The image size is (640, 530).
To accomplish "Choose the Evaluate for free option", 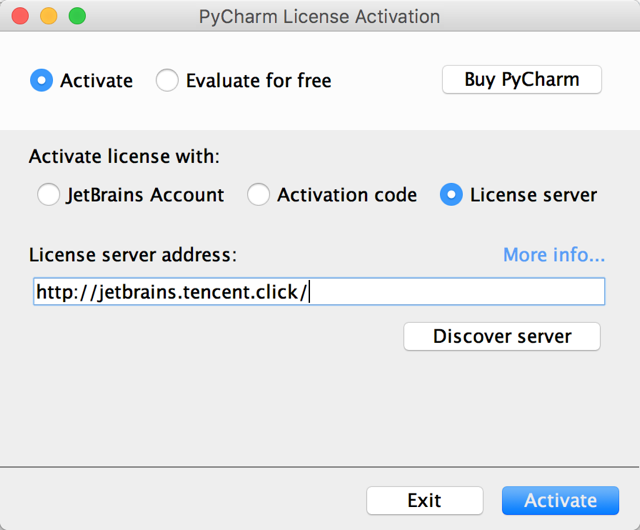I will pos(167,81).
